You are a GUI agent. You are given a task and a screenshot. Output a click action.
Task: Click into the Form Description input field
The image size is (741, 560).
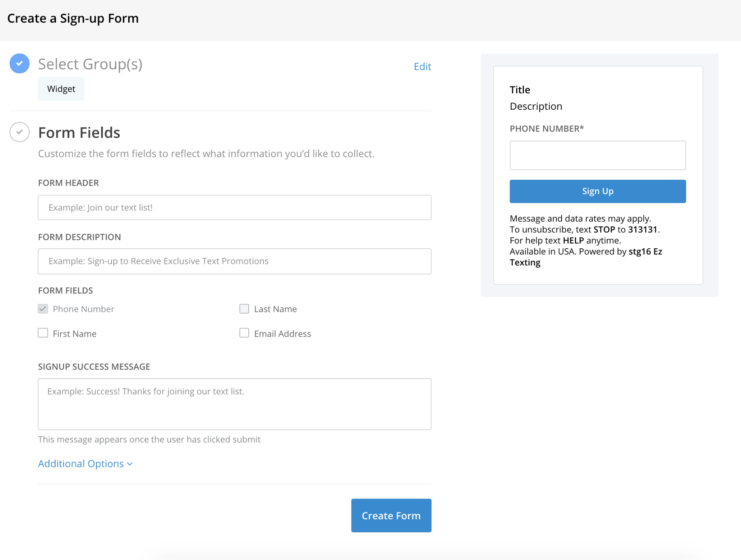pyautogui.click(x=234, y=261)
